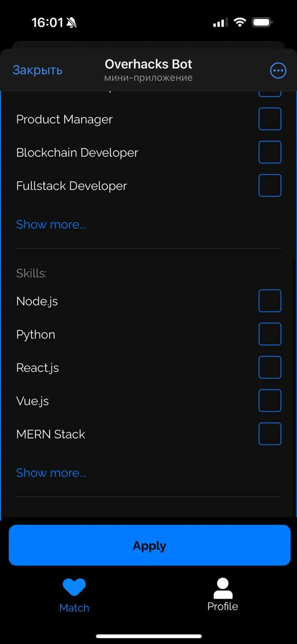Check the Product Manager checkbox
Image resolution: width=297 pixels, height=644 pixels.
coord(270,119)
